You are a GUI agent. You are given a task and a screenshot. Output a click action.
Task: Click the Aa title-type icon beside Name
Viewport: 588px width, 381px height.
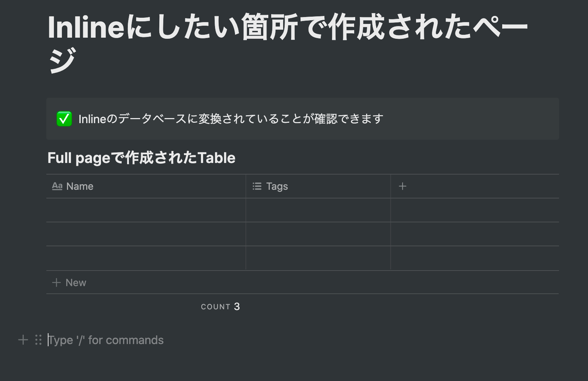(x=57, y=186)
